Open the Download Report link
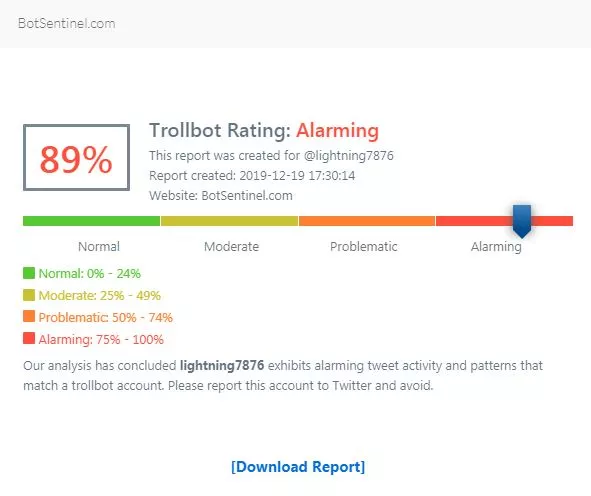591x496 pixels. (x=298, y=467)
